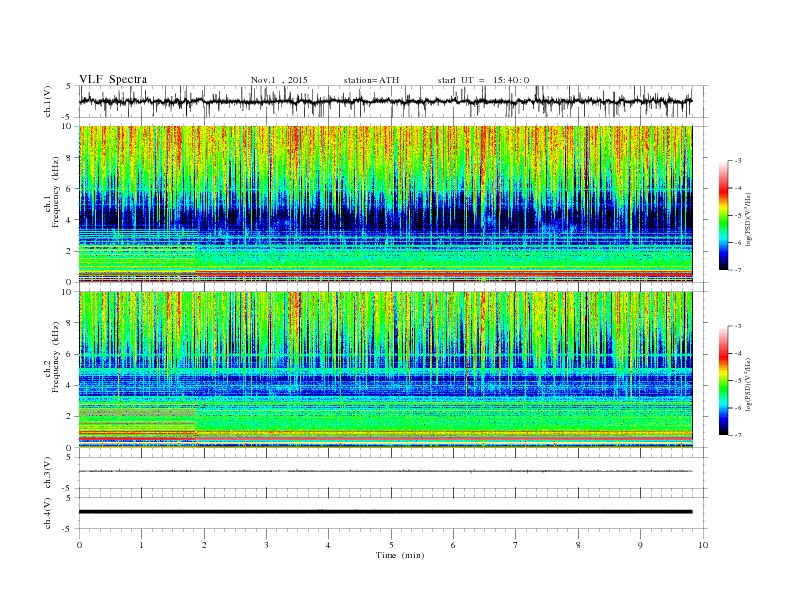This screenshot has height=612, width=792.
Task: Click the ch.1 spectrogram image
Action: pyautogui.click(x=385, y=204)
